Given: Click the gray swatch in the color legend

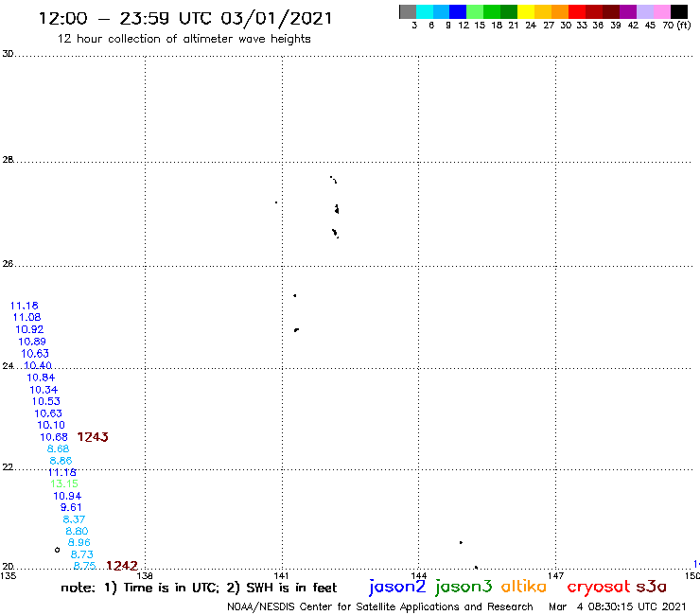Looking at the screenshot, I should click(x=408, y=11).
